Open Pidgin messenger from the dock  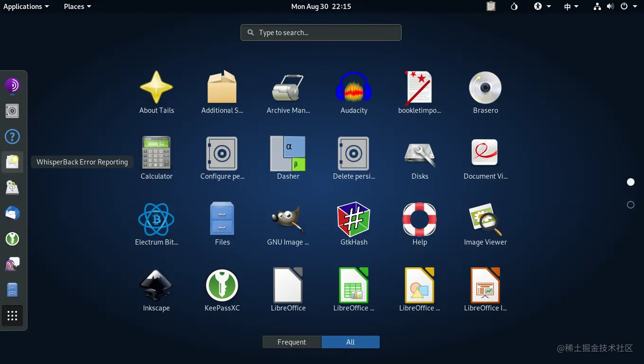tap(12, 264)
